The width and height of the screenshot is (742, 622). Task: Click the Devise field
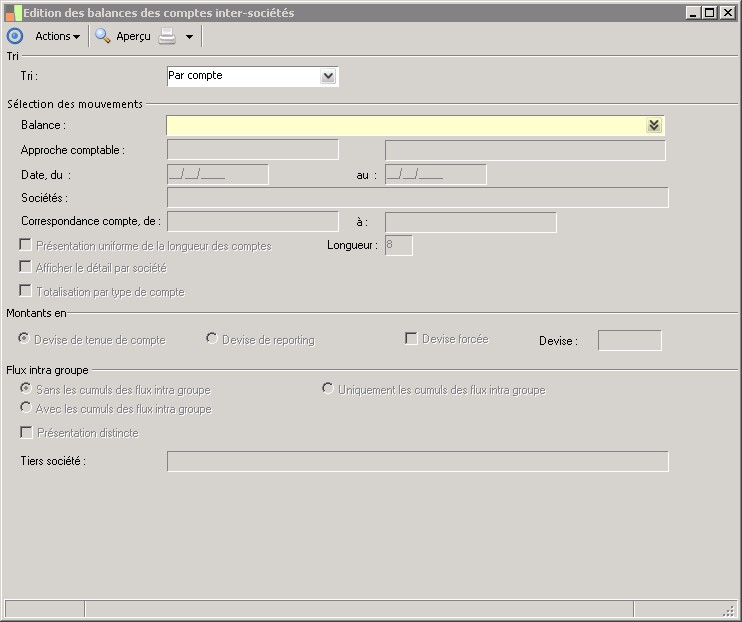(629, 340)
